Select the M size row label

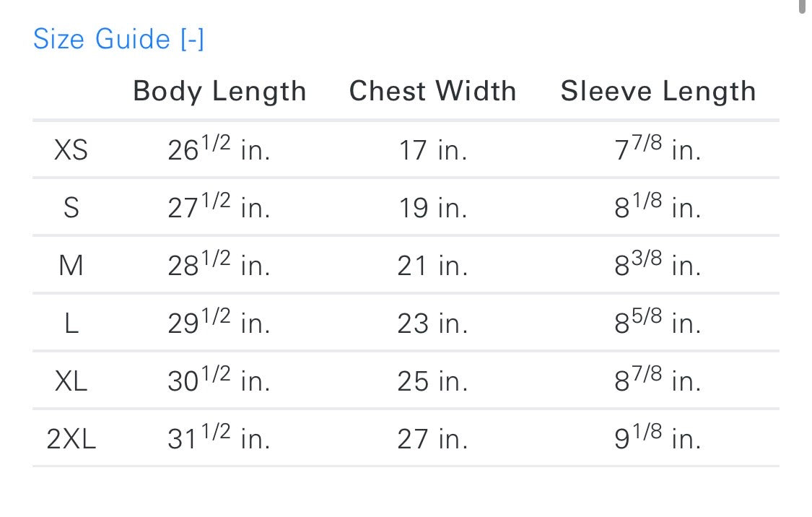pyautogui.click(x=71, y=266)
